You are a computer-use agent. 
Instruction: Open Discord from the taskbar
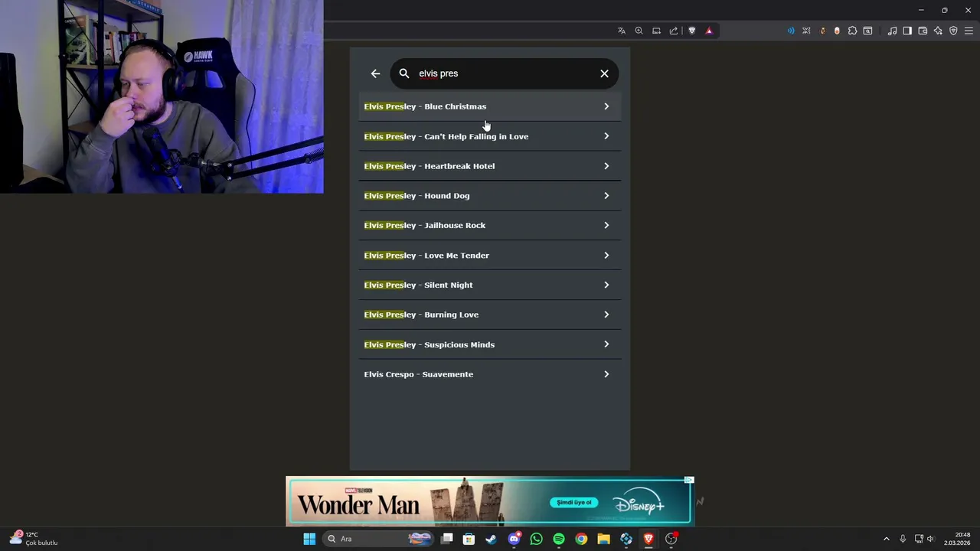pos(514,539)
